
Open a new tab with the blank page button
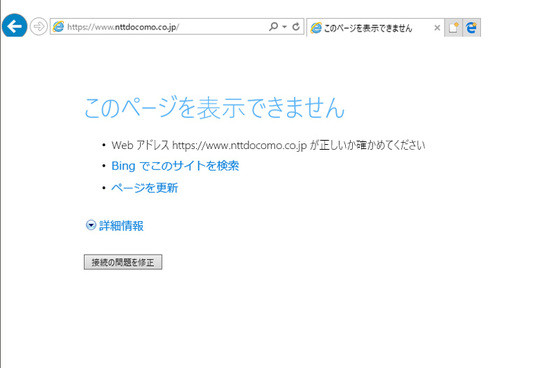coord(453,28)
